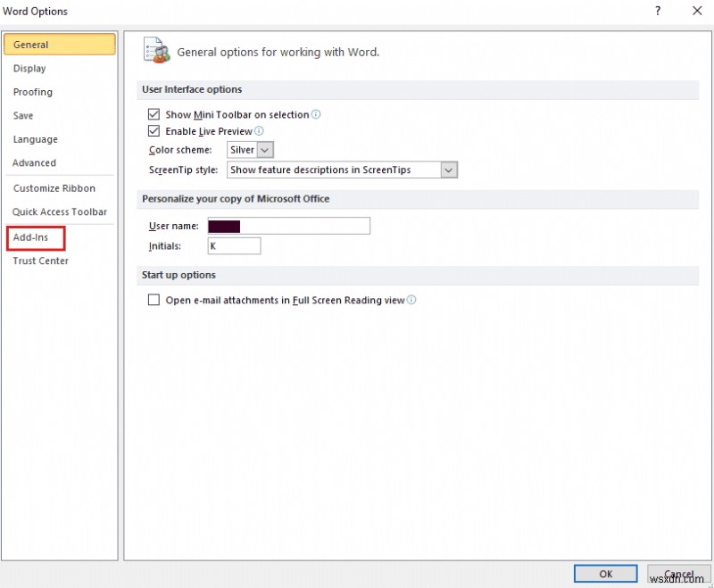The height and width of the screenshot is (588, 714).
Task: Confirm with the OK button
Action: (605, 574)
